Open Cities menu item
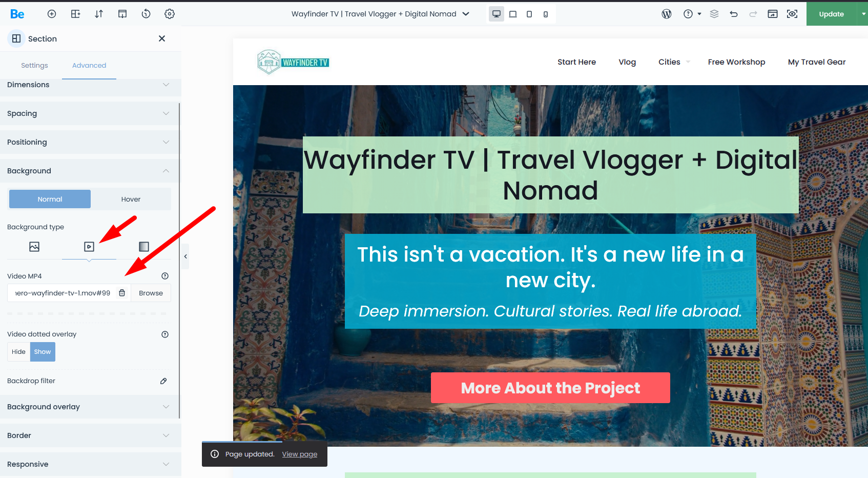868x478 pixels. point(669,62)
